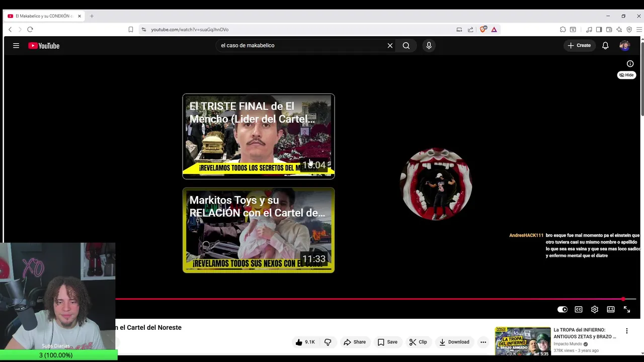Open the YouTube guide hamburger menu
The width and height of the screenshot is (644, 362).
[16, 46]
